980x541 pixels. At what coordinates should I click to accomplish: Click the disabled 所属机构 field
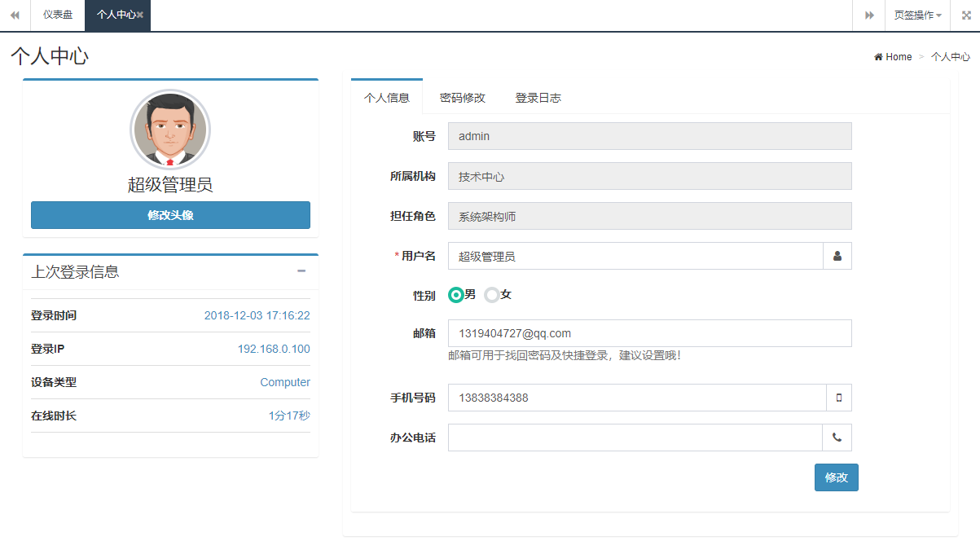pyautogui.click(x=650, y=176)
